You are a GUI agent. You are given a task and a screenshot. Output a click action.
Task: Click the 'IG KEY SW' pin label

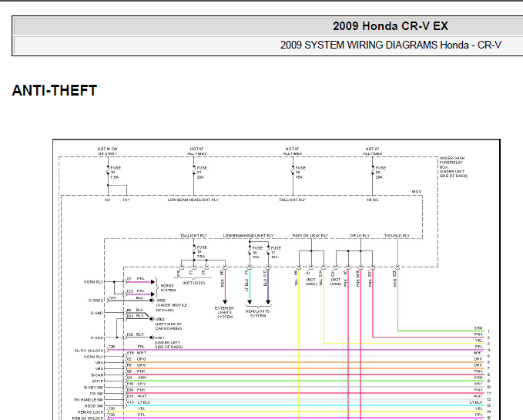[93, 388]
